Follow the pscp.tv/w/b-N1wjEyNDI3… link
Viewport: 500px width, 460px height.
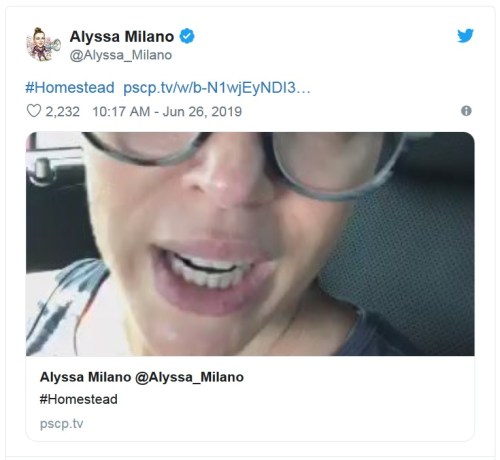tap(217, 88)
